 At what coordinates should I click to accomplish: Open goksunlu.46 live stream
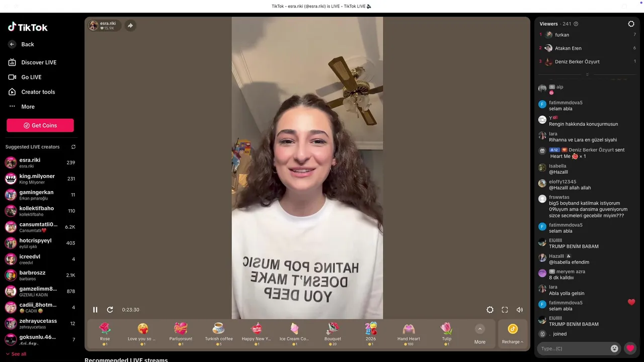point(40,339)
